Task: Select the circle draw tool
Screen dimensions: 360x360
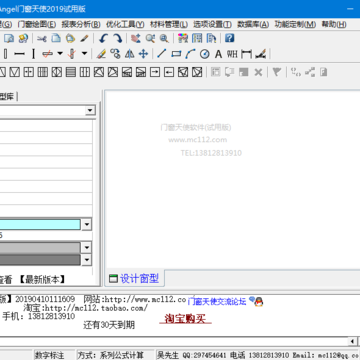Action: 204,54
